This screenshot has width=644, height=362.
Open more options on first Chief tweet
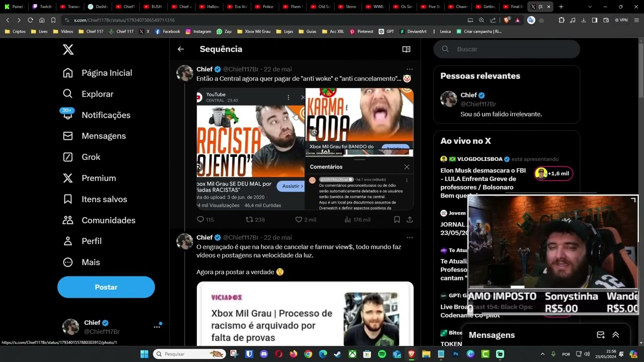[x=410, y=69]
